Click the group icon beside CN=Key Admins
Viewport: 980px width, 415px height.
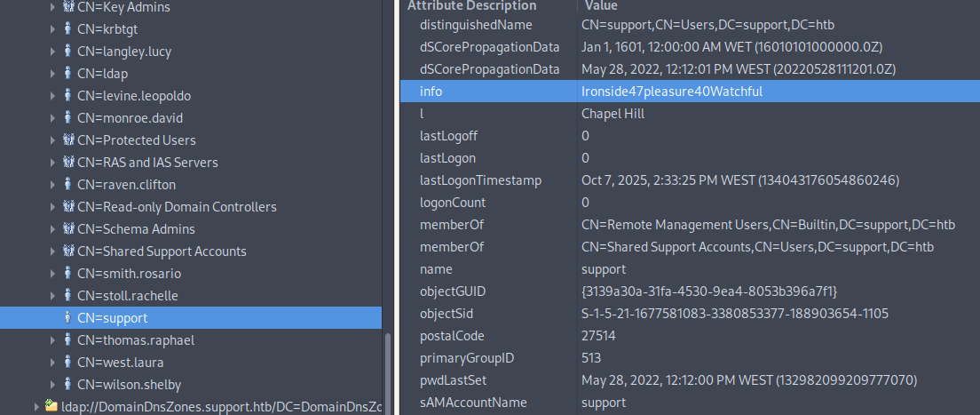pyautogui.click(x=68, y=7)
